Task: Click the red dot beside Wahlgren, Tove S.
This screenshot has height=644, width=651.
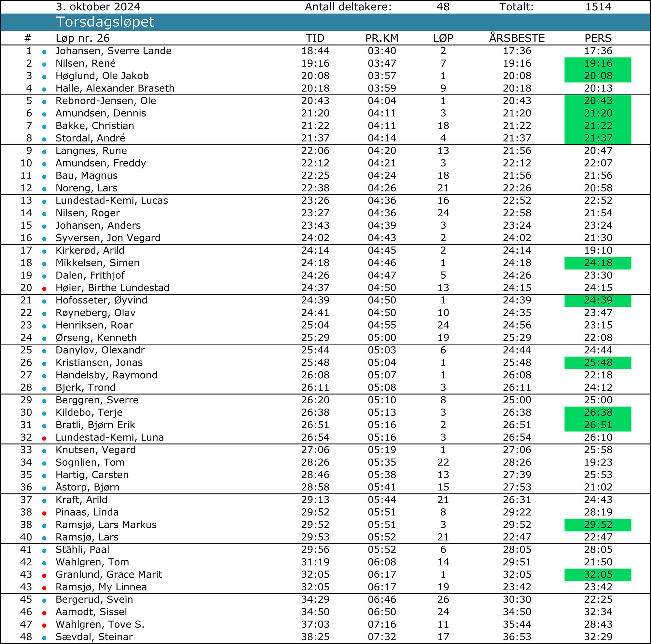Action: coord(44,625)
